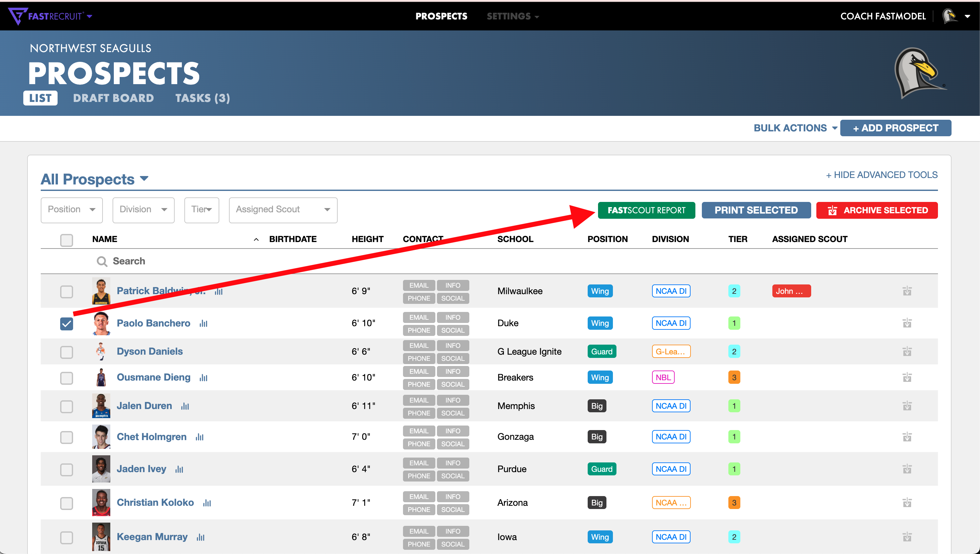Open stats chart icon for Jalen Duren
Screen dimensions: 980x554
coord(185,406)
